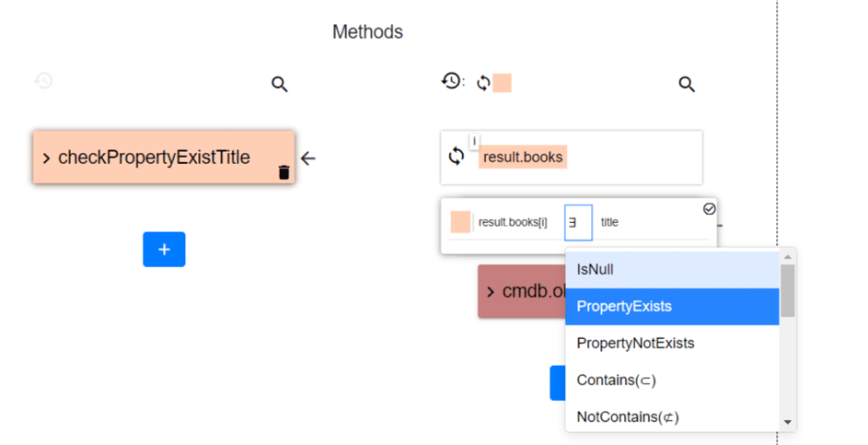Click the orange swatch beside result.books[i]
This screenshot has width=868, height=445.
[460, 223]
